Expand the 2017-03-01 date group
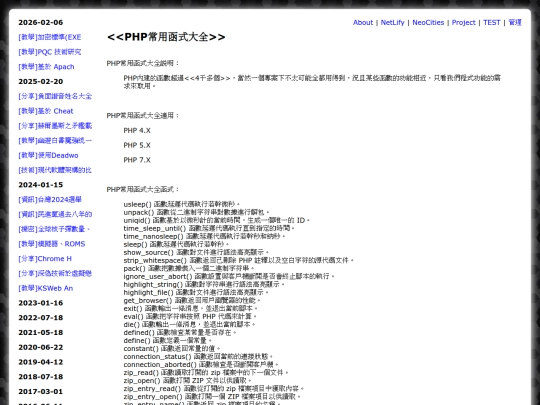The width and height of the screenshot is (540, 405). [x=41, y=392]
